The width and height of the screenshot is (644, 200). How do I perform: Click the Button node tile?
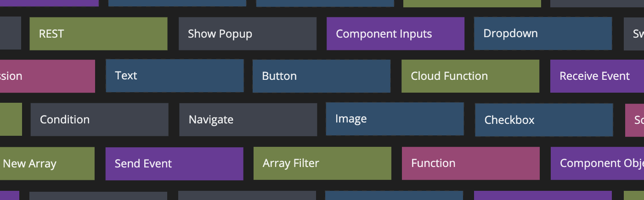tap(322, 76)
